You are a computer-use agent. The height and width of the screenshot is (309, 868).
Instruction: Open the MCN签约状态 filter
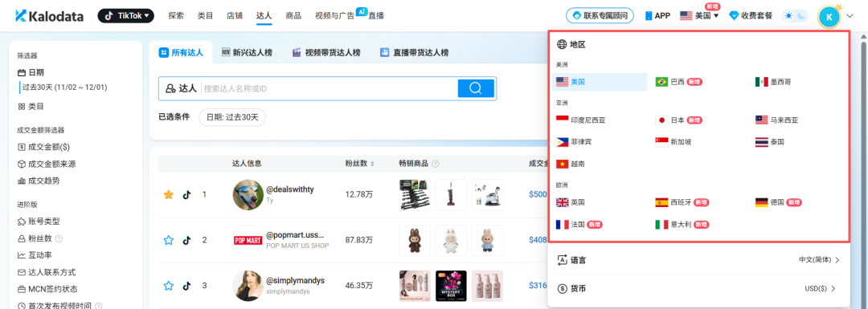(x=47, y=289)
